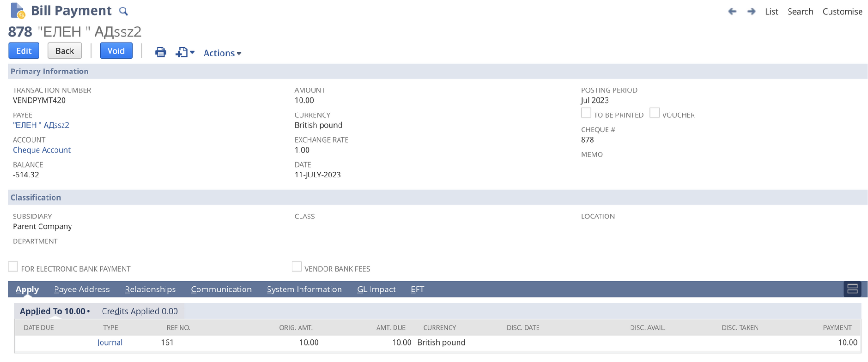Click the balance value -614.32
This screenshot has height=362, width=868.
coord(26,175)
